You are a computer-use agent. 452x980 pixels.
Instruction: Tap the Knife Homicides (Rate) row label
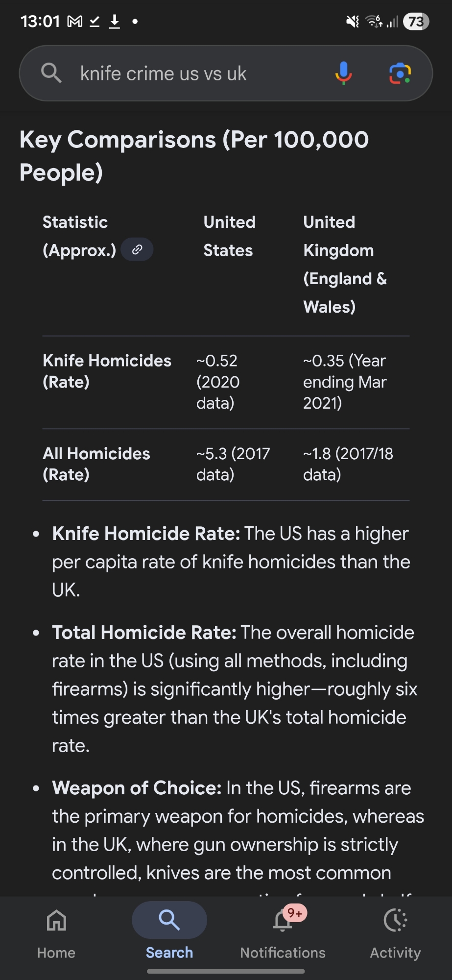coord(107,371)
